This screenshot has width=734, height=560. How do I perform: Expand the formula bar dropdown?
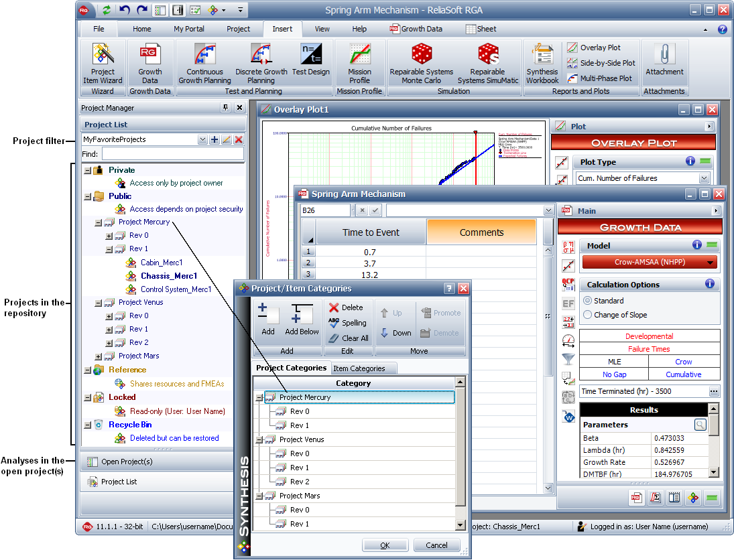(548, 210)
